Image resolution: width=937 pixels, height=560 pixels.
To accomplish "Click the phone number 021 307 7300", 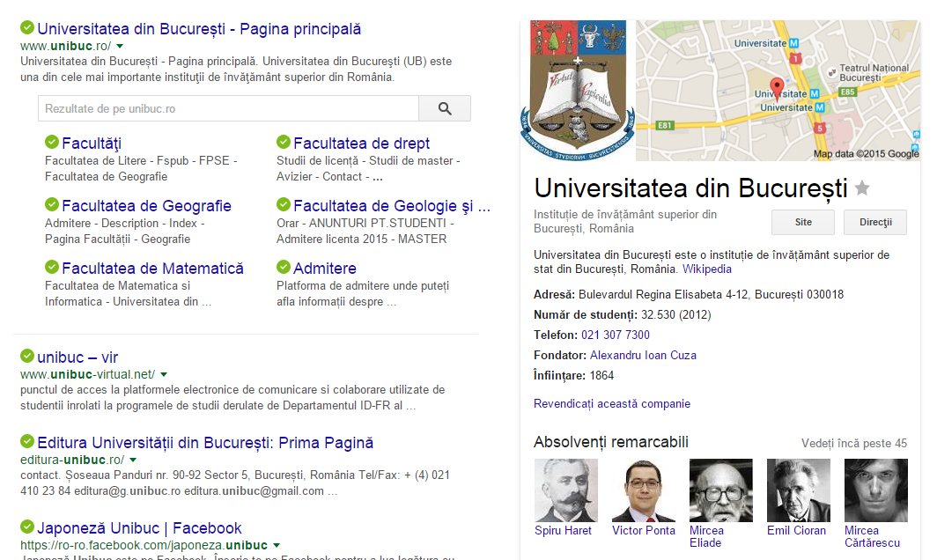I will pos(616,335).
